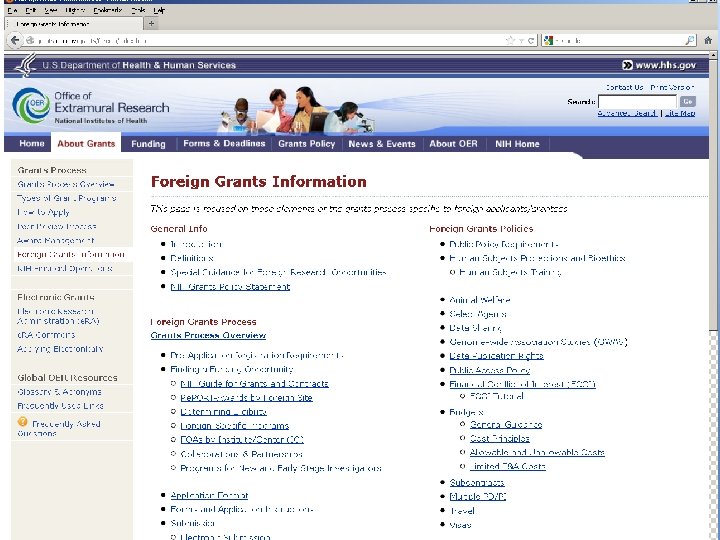Viewport: 720px width, 540px height.
Task: Open the NIH Grants Policy Statement link
Action: click(x=230, y=287)
